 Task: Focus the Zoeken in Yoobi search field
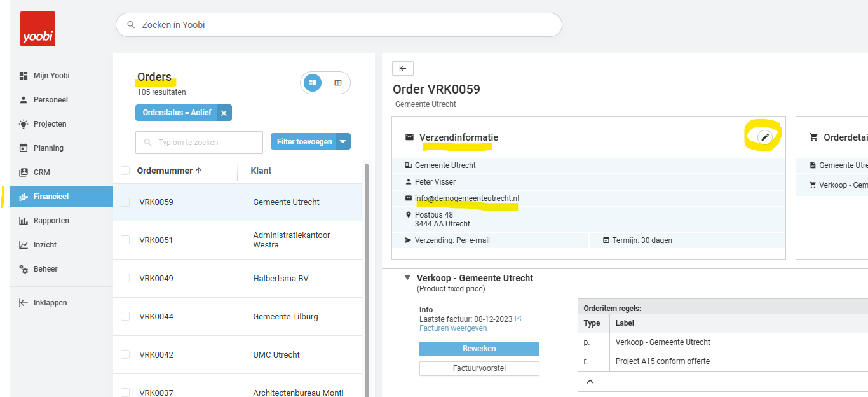coord(339,25)
